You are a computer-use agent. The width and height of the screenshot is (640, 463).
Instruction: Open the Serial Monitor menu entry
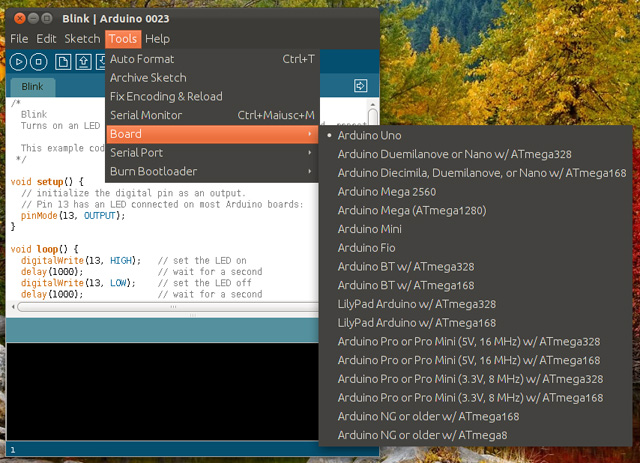[x=212, y=115]
